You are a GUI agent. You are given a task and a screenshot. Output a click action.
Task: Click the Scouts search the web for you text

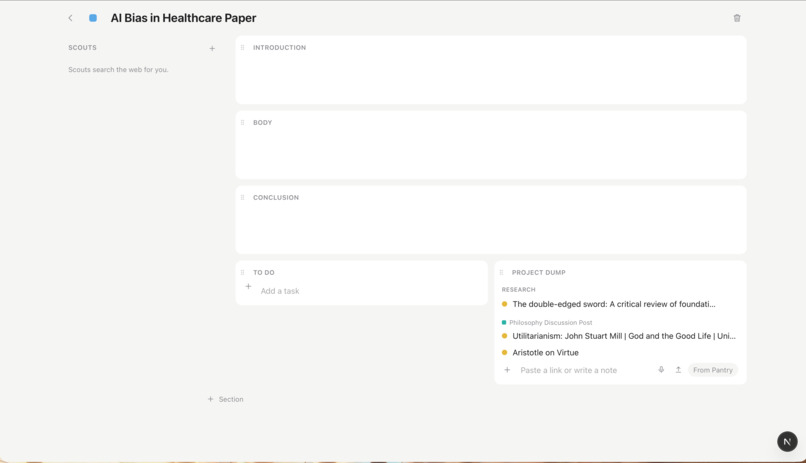tap(118, 69)
